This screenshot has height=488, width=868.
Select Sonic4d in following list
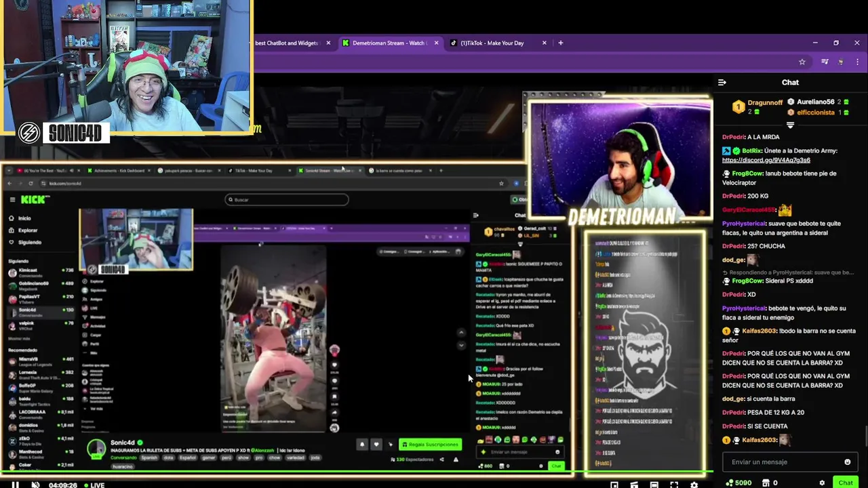[41, 311]
